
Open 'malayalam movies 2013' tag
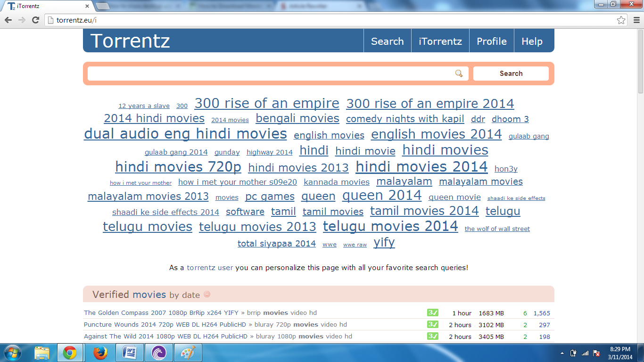point(148,196)
